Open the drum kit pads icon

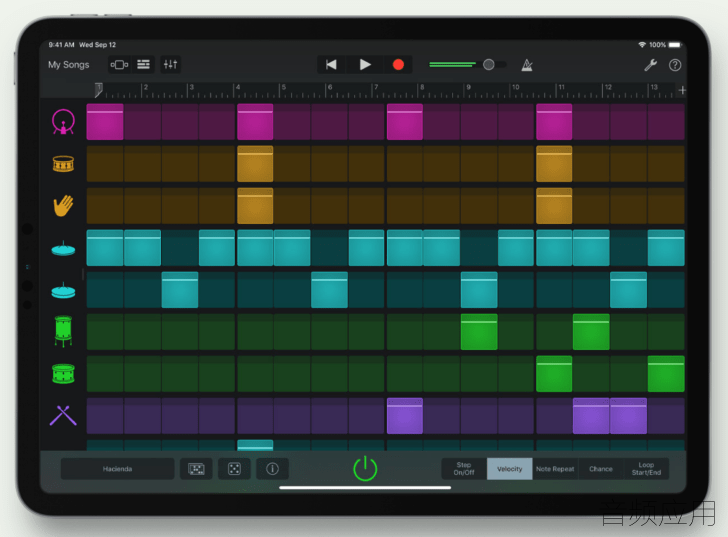pos(196,469)
